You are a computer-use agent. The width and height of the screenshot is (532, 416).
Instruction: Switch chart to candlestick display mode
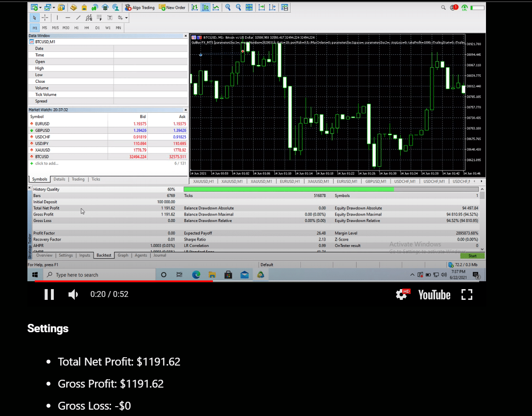(206, 8)
